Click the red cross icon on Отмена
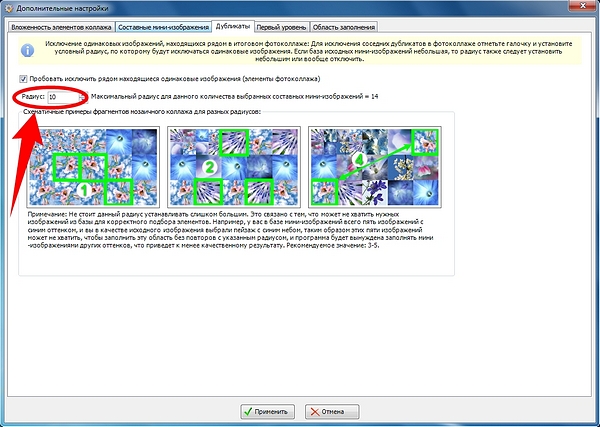This screenshot has height=427, width=600. (x=315, y=412)
